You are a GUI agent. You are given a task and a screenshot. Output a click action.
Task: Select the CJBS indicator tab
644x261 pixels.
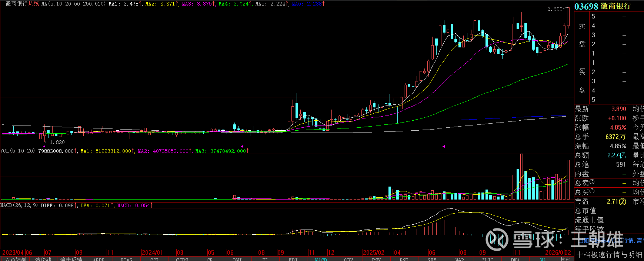point(182,259)
